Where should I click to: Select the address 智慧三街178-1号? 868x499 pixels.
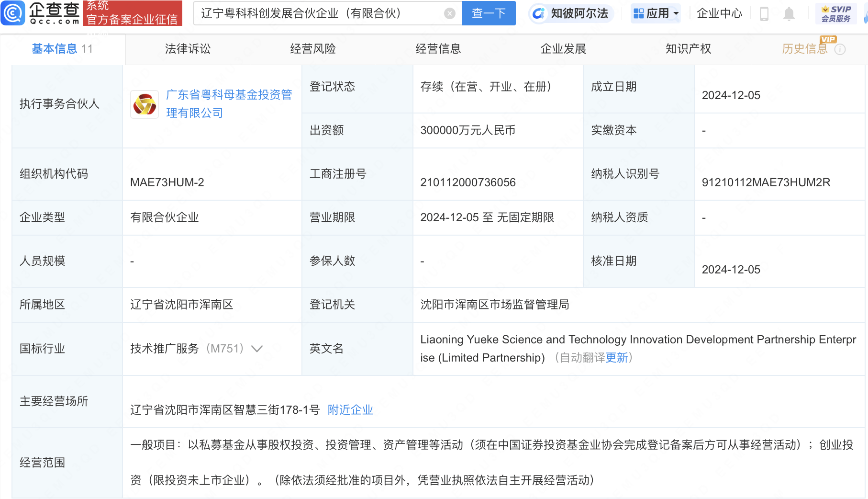click(x=225, y=410)
